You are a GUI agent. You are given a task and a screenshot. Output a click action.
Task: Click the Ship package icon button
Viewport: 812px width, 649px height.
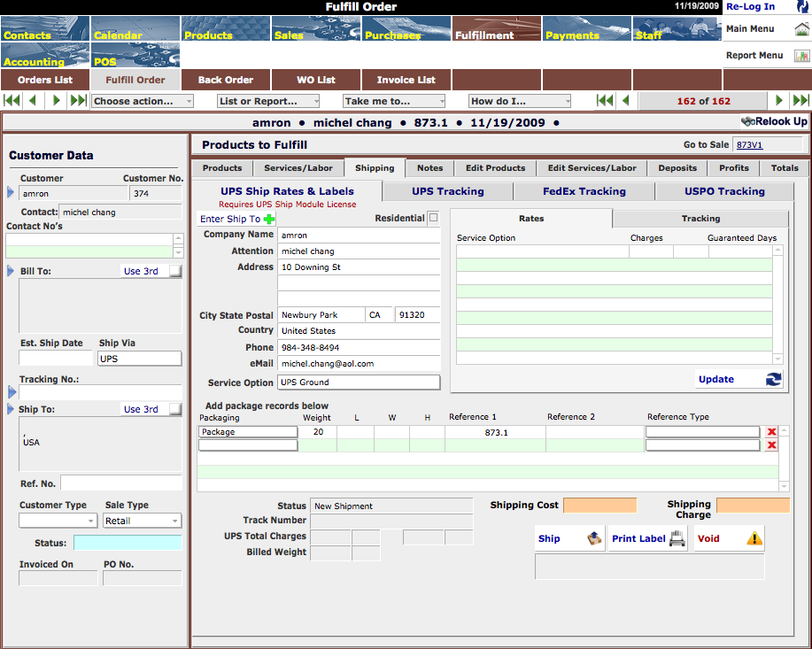click(595, 538)
